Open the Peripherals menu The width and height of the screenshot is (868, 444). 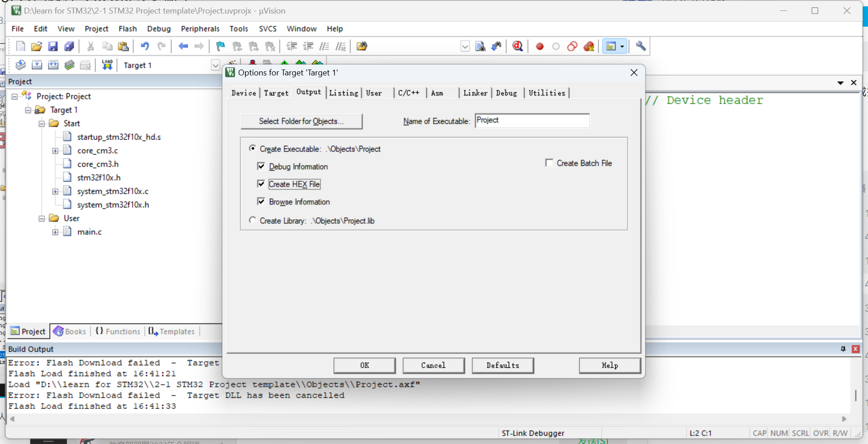click(200, 29)
